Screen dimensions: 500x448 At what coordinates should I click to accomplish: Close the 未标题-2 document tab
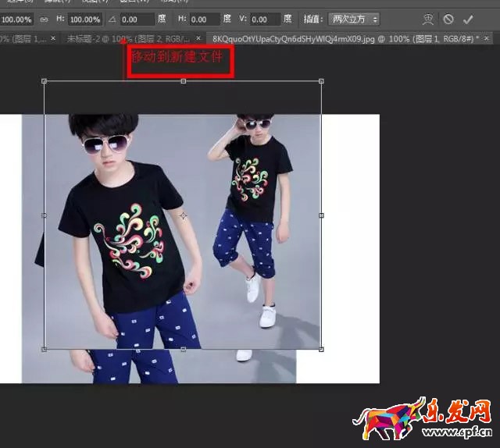pos(198,37)
